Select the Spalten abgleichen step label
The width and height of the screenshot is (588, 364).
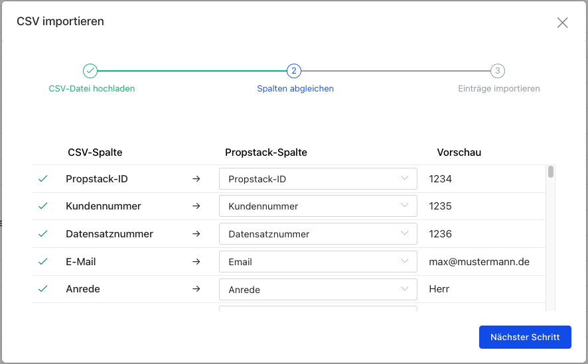click(295, 88)
